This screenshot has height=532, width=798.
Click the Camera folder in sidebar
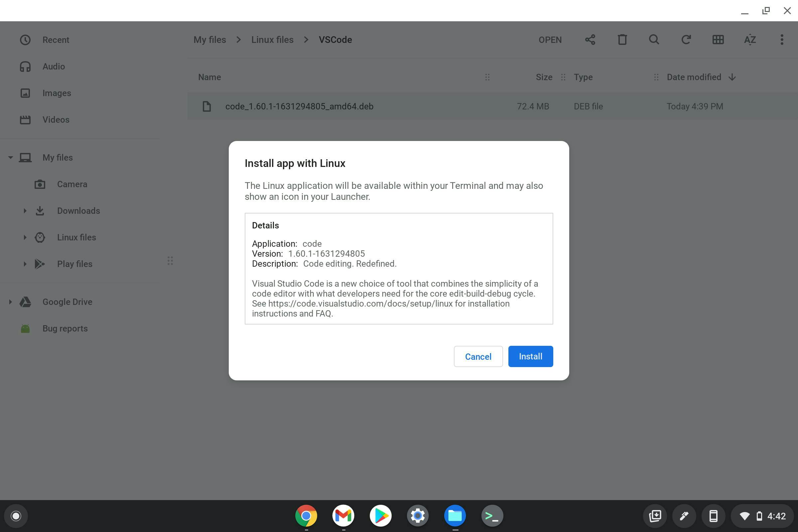tap(72, 184)
